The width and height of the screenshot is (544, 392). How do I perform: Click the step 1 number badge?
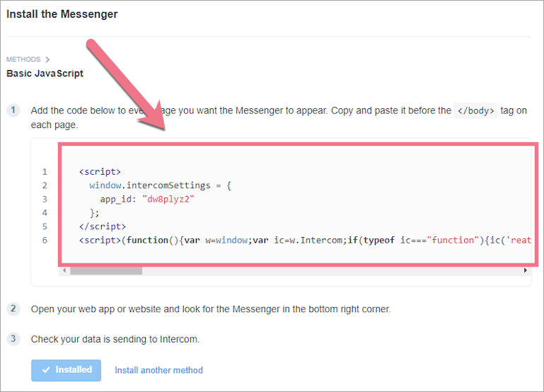pos(13,110)
